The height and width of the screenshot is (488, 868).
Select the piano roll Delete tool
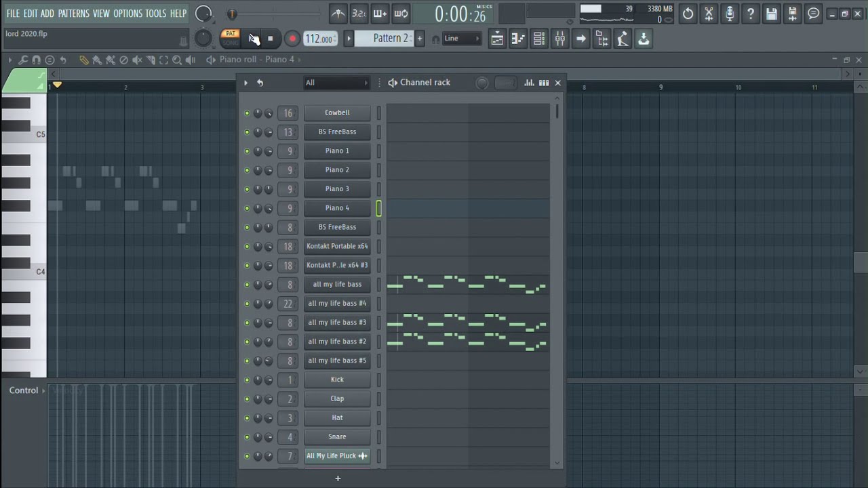(x=123, y=60)
